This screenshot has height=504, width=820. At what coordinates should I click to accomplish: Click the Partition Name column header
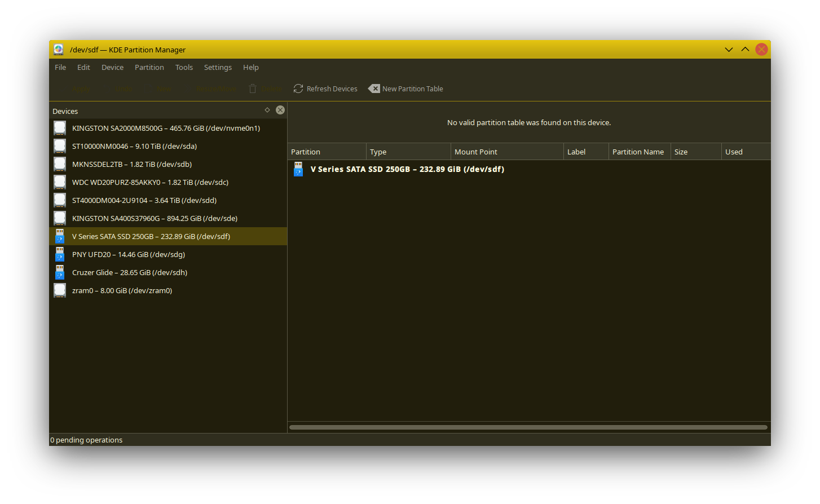(640, 152)
